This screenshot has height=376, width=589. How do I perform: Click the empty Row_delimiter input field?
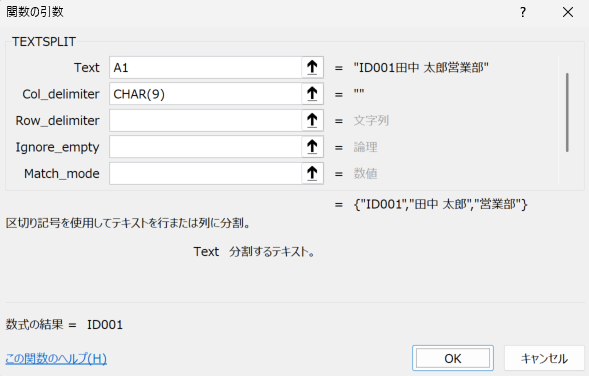205,121
